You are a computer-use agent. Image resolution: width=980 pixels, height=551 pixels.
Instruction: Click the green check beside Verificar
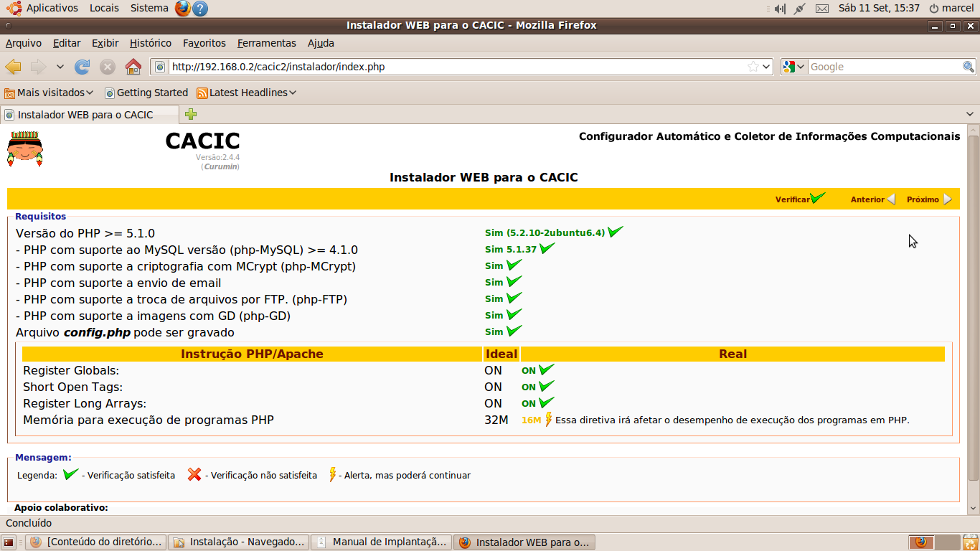818,198
